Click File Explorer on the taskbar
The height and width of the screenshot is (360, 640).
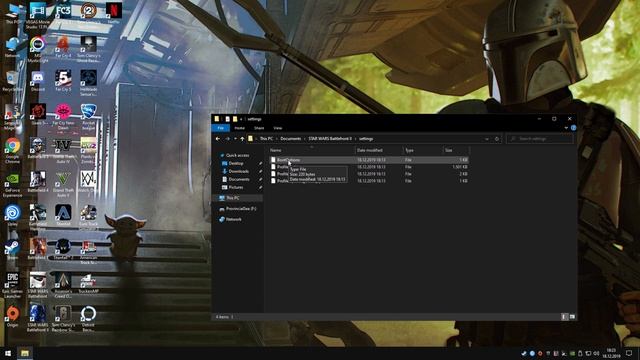click(x=24, y=353)
